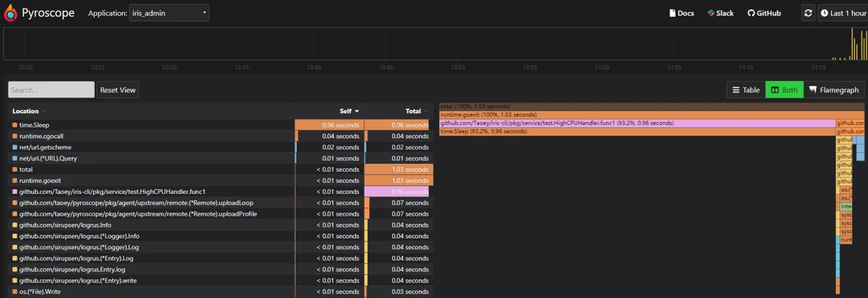868x298 pixels.
Task: Sort by Total column header
Action: [416, 111]
